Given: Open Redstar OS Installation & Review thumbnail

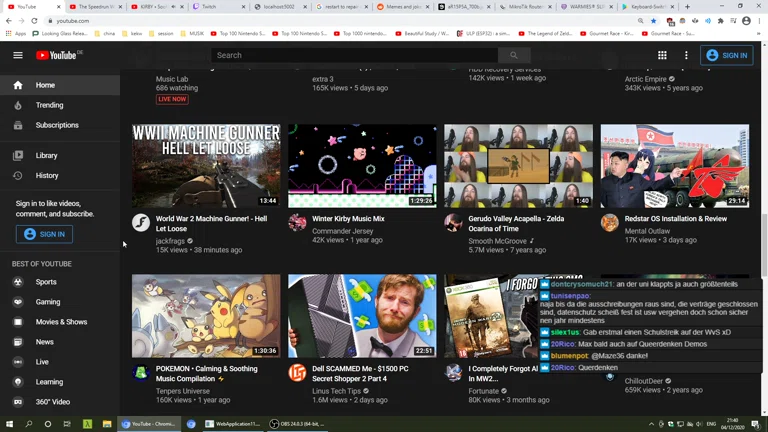Looking at the screenshot, I should tap(674, 166).
